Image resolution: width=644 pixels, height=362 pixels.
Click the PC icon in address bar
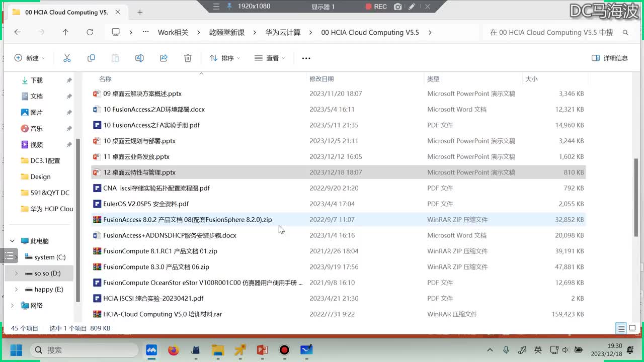pyautogui.click(x=116, y=32)
